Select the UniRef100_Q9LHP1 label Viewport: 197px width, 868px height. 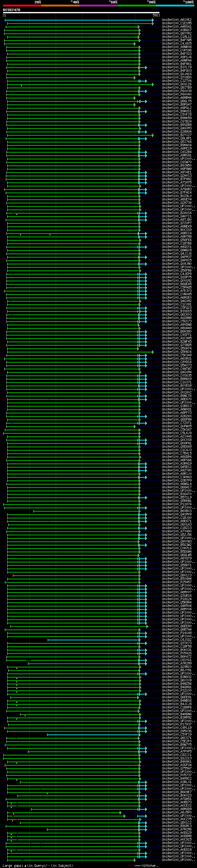click(x=177, y=139)
